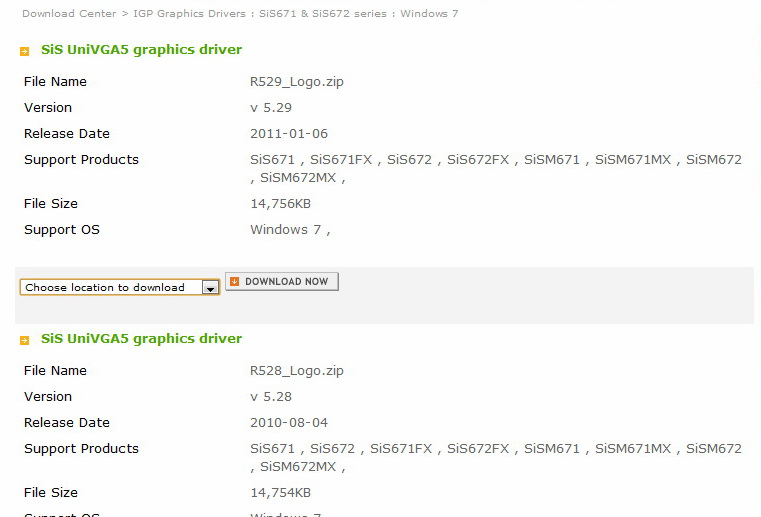
Task: Click the orange arrow icon beside the R528 driver heading
Action: coord(24,340)
